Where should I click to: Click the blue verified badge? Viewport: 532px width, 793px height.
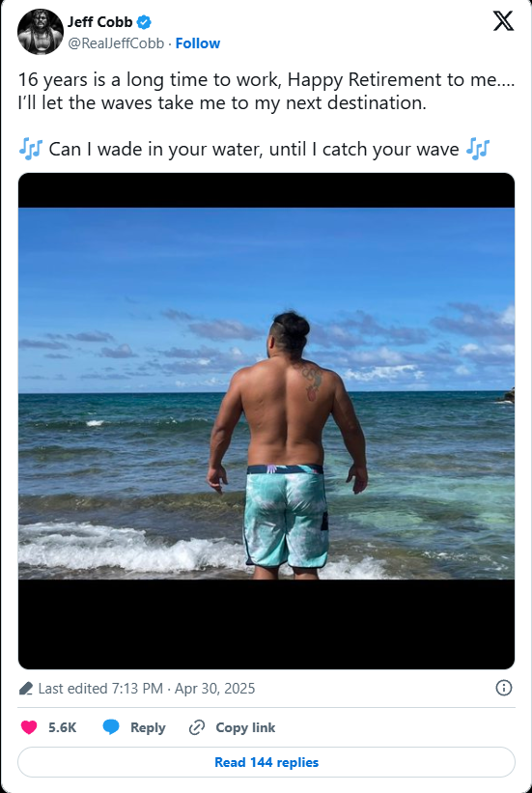click(144, 22)
